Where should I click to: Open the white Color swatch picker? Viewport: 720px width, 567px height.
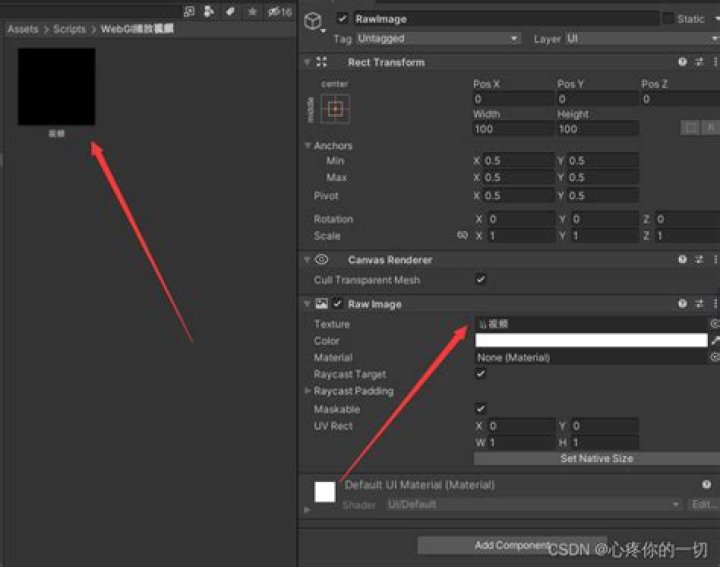click(591, 341)
